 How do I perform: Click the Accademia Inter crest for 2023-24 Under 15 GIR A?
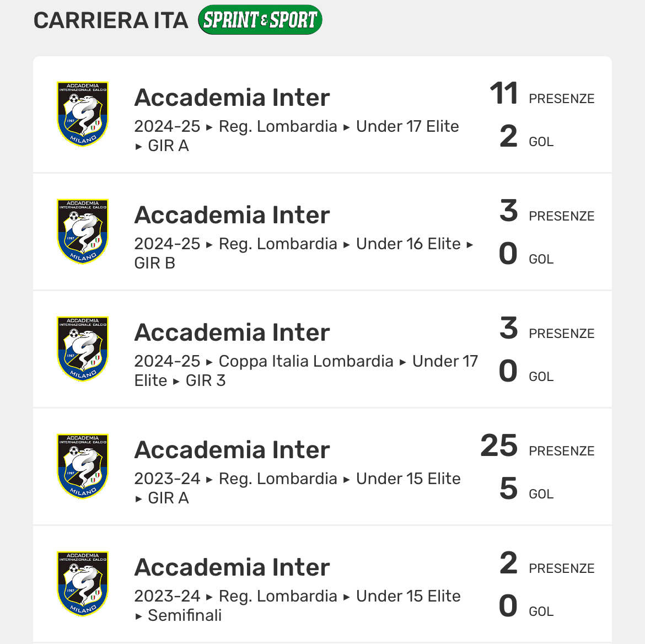(x=83, y=466)
